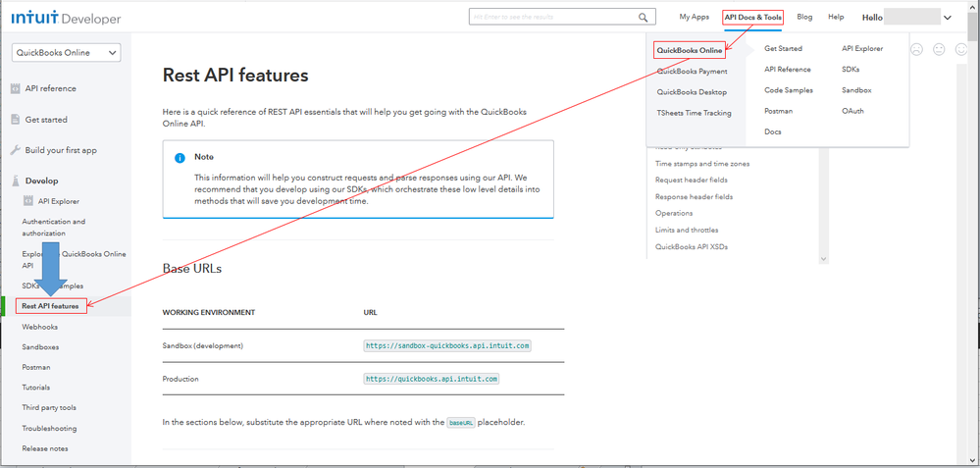The height and width of the screenshot is (468, 980).
Task: Click the WORKING ENVIRONMENT column header
Action: [x=209, y=312]
